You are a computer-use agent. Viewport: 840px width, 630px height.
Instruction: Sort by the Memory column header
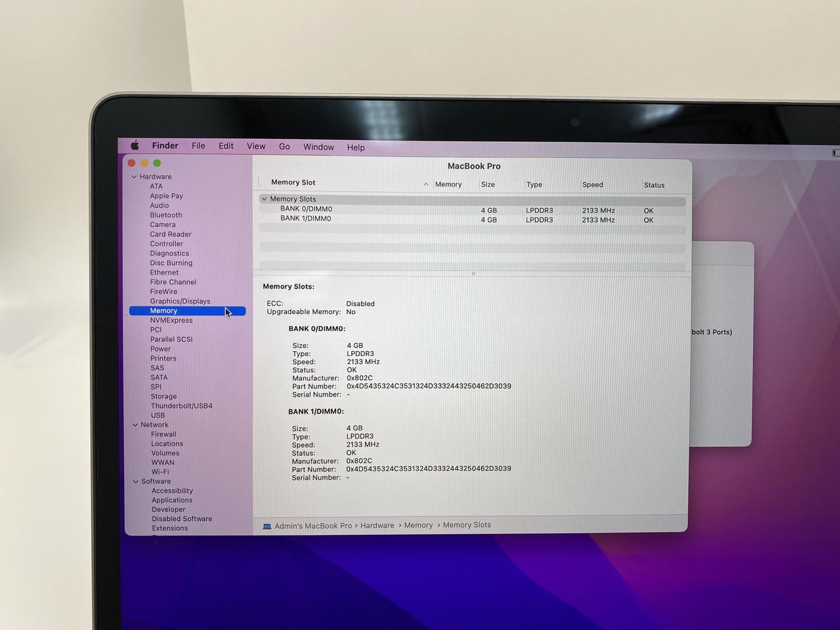tap(448, 184)
